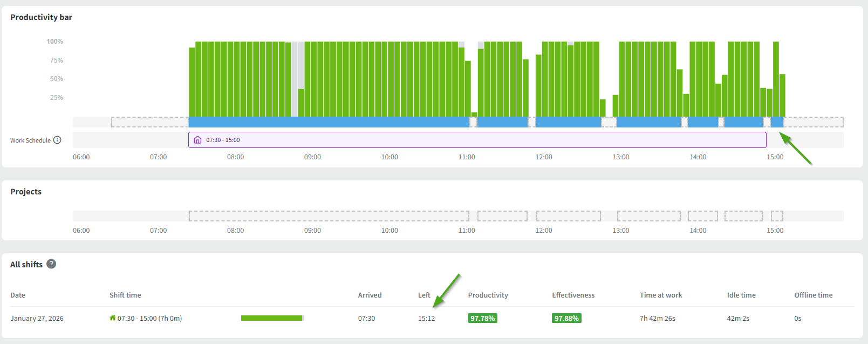The image size is (868, 344).
Task: Click the 97.88% effectiveness badge
Action: pyautogui.click(x=566, y=318)
